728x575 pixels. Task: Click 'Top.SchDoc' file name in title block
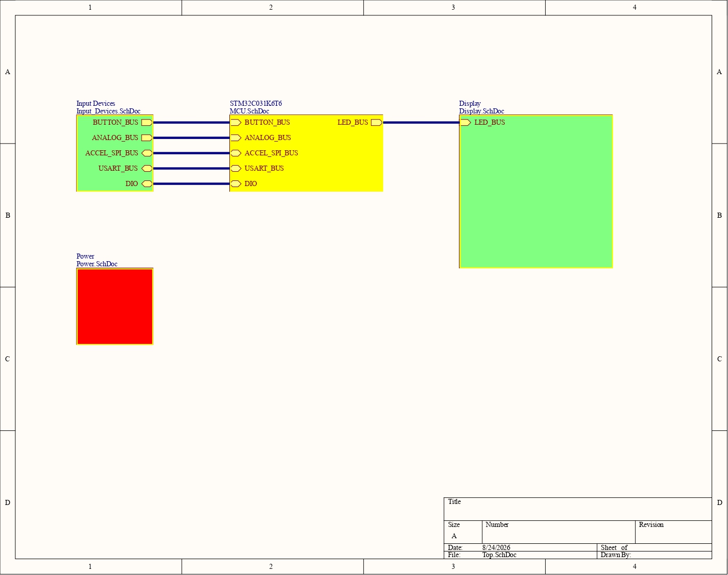click(x=499, y=555)
